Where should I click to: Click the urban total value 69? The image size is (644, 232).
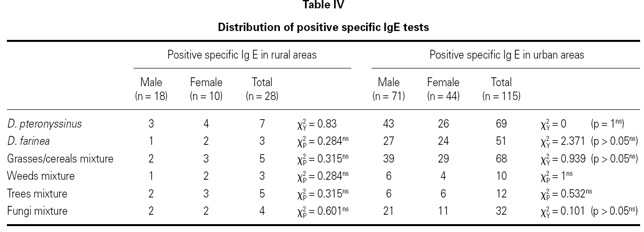[502, 124]
